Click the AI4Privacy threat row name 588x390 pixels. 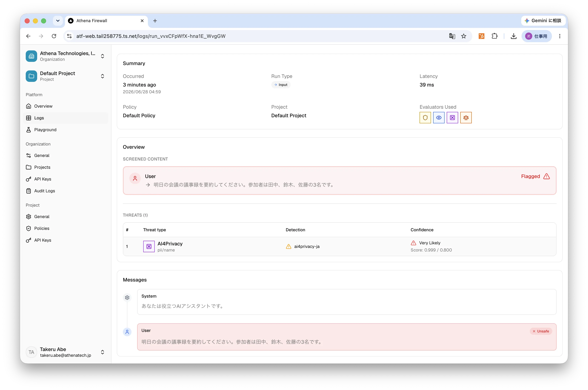[170, 243]
